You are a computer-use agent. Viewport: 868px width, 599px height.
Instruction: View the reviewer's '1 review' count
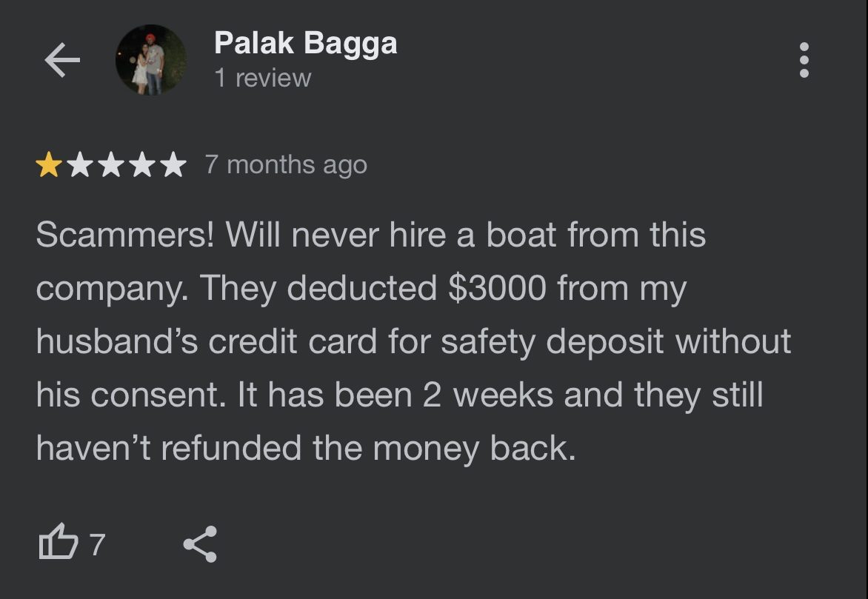pyautogui.click(x=263, y=78)
